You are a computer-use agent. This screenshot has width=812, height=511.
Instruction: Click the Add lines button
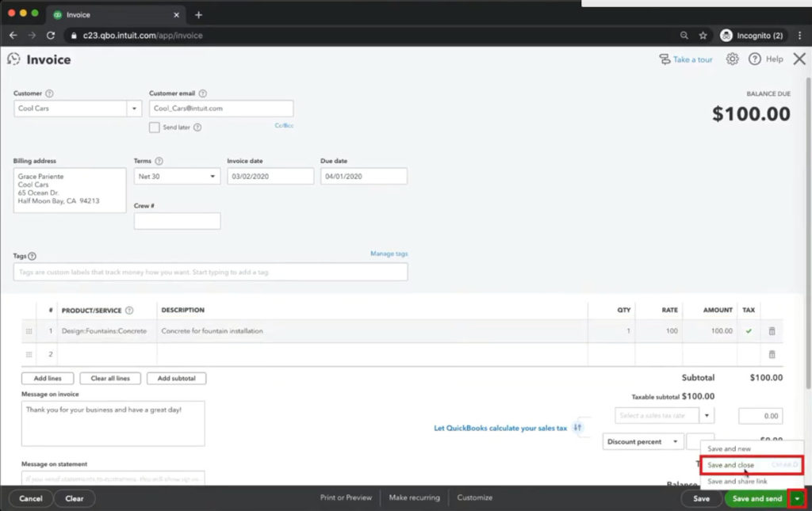[x=48, y=378]
